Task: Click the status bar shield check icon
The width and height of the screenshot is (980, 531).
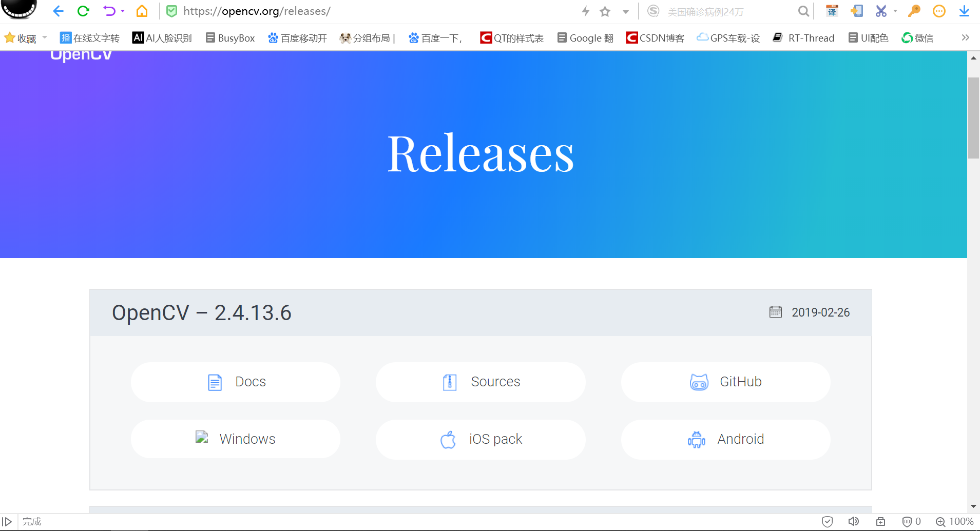Action: tap(828, 522)
